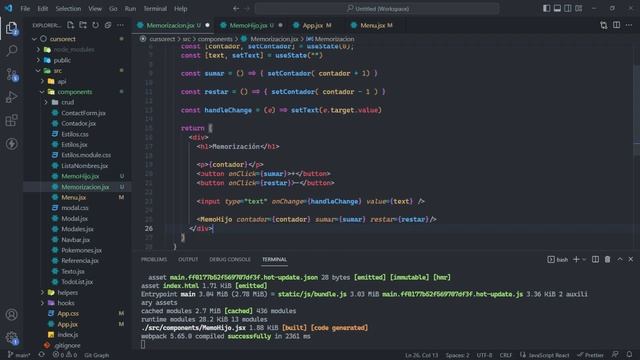Screen dimensions: 640x360
Task: Open changes compare icon in editor toolbar
Action: pyautogui.click(x=604, y=25)
